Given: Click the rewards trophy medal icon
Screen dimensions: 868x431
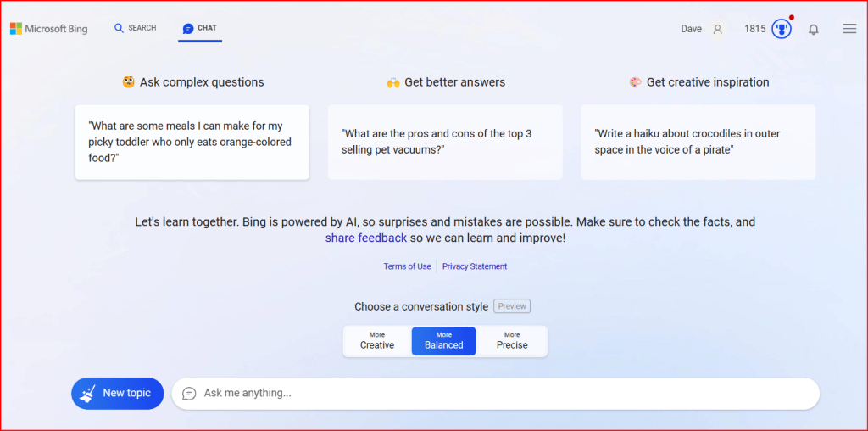Looking at the screenshot, I should click(781, 29).
